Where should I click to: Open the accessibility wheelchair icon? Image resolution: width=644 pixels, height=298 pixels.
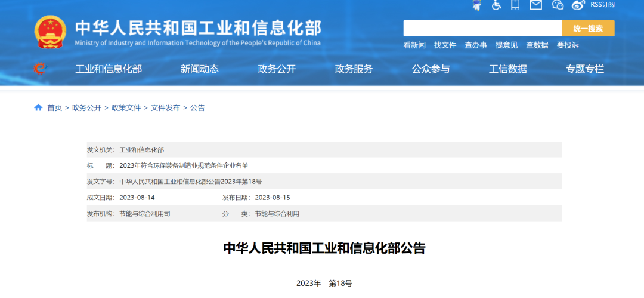point(496,5)
